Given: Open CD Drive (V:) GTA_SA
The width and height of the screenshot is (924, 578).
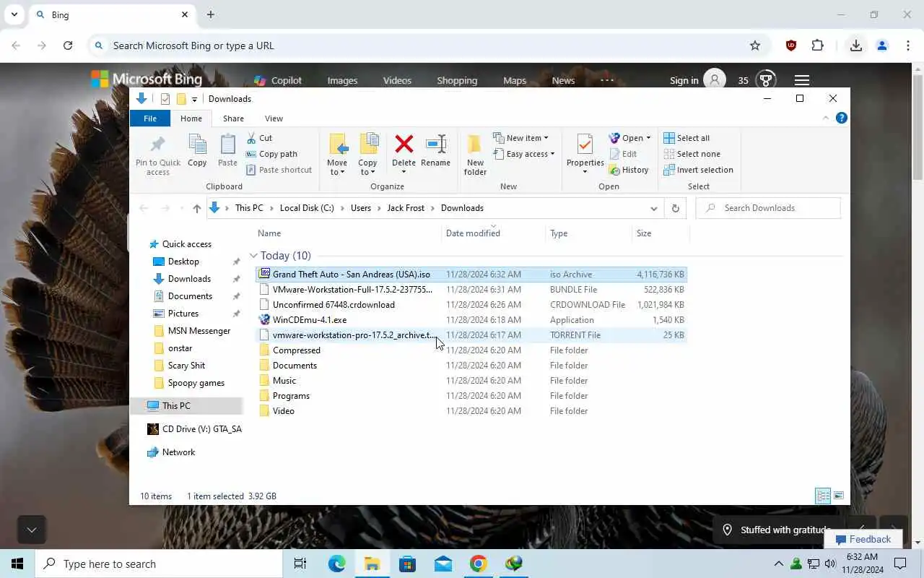Looking at the screenshot, I should tap(194, 429).
